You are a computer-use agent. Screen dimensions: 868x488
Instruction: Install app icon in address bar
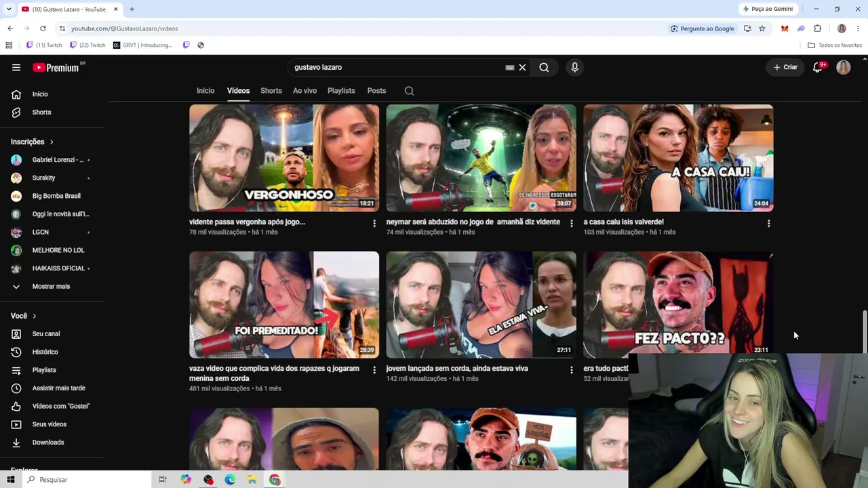[x=747, y=28]
